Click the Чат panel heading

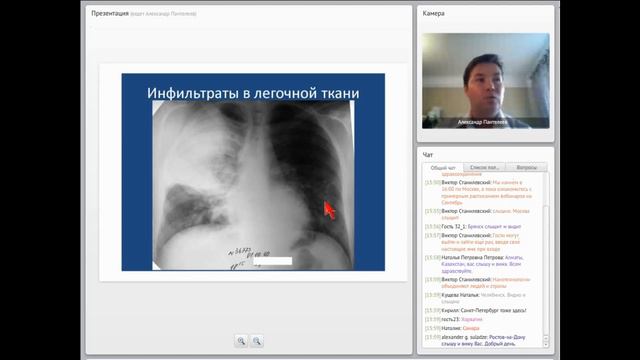[x=428, y=155]
